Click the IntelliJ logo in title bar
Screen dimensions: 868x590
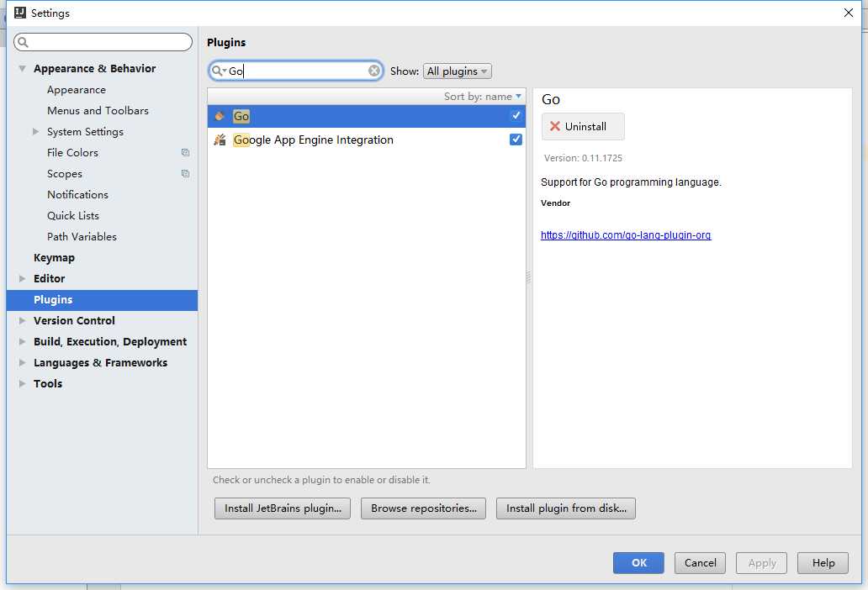[20, 13]
